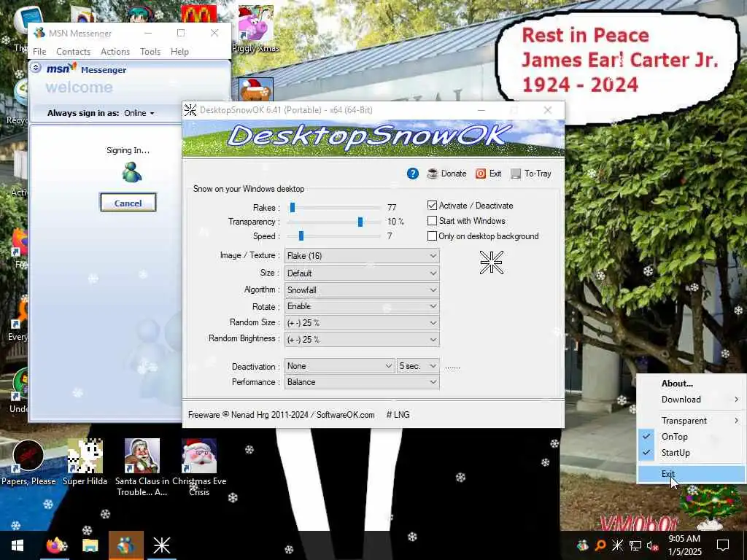This screenshot has width=747, height=560.
Task: Select Christmas Eve Crisis desktop icon
Action: click(199, 467)
